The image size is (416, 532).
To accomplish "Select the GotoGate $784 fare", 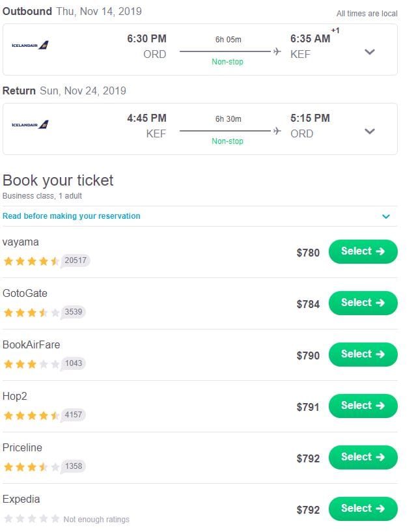I will coord(363,303).
